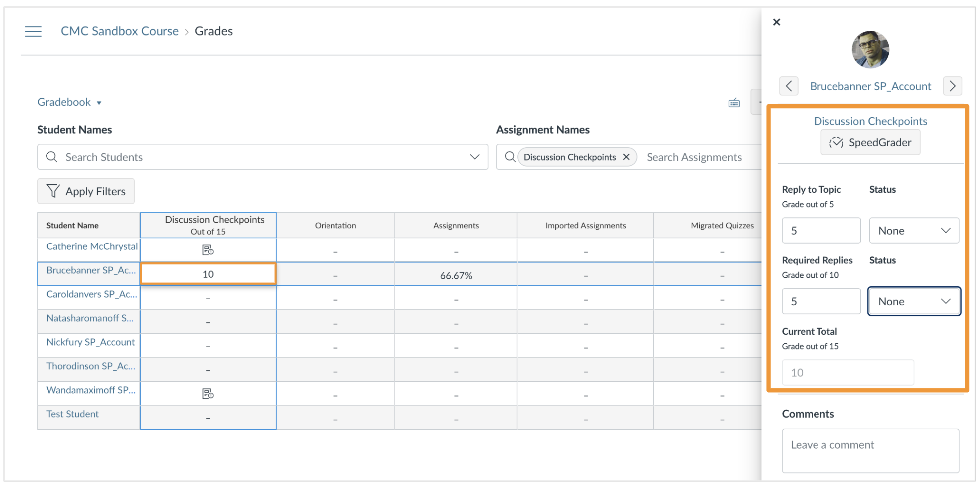Open the Required Replies Status dropdown
The image size is (980, 488).
point(914,301)
